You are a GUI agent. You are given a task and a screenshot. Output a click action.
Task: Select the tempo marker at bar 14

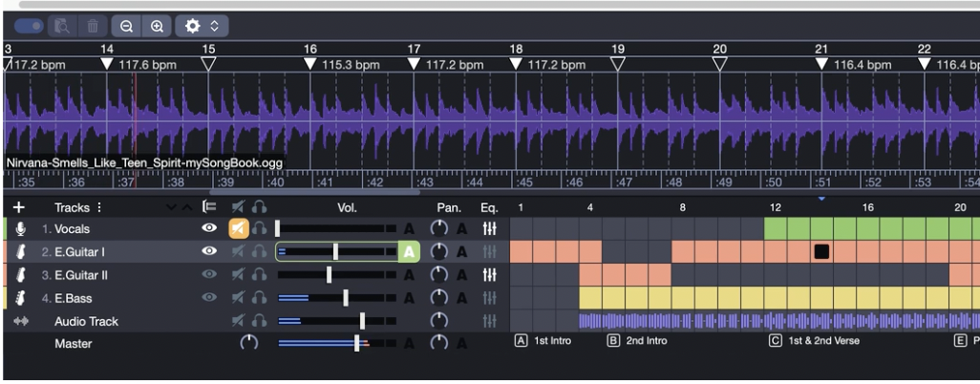(x=107, y=64)
